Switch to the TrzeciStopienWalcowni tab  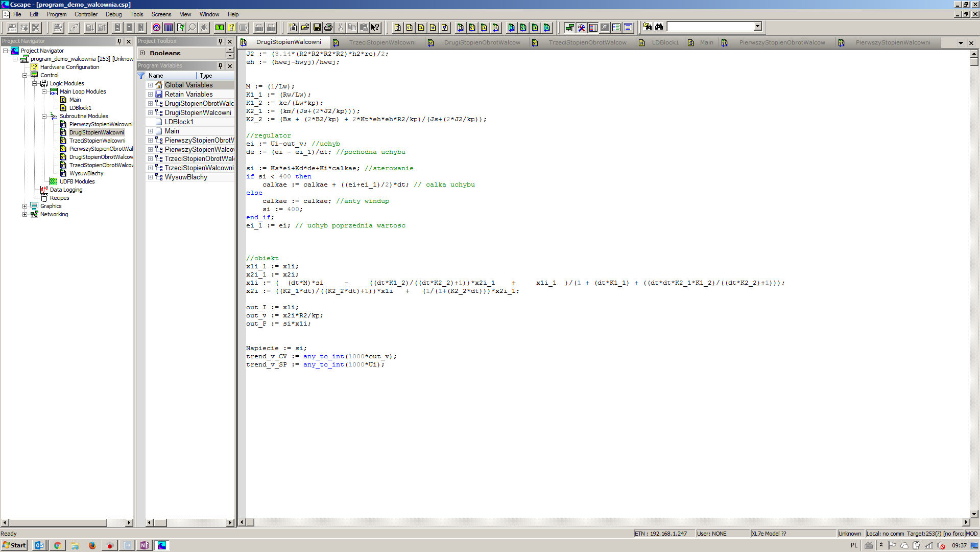tap(382, 42)
